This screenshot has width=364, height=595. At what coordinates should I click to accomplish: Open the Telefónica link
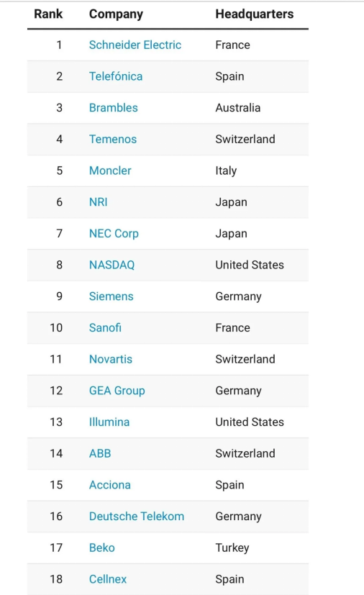pyautogui.click(x=116, y=76)
